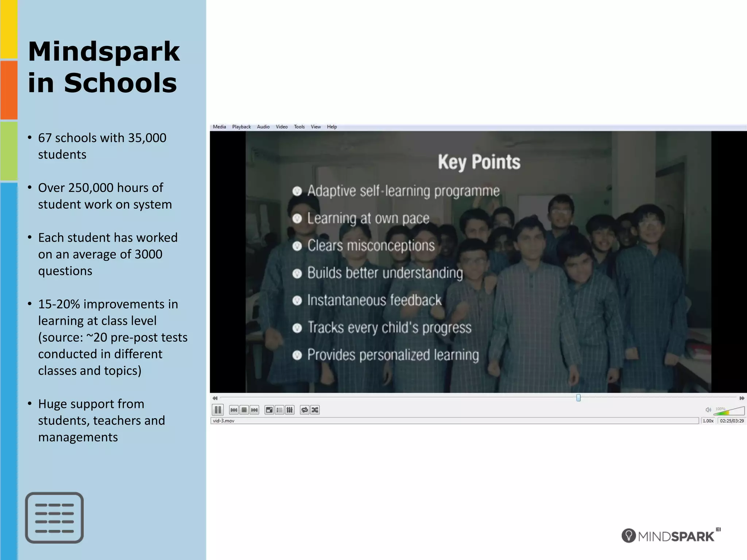Click 'Builds better understanding' in video
The image size is (747, 560).
(x=385, y=273)
